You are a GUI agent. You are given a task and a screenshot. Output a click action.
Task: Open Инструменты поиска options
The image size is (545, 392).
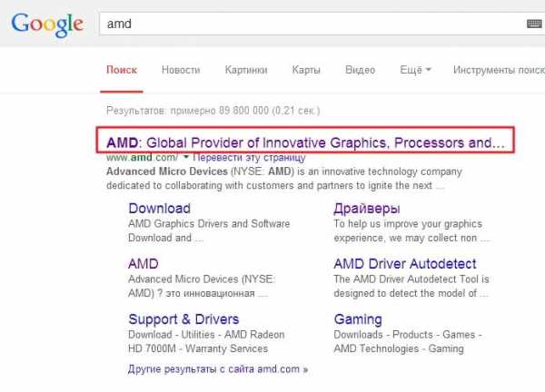[499, 70]
